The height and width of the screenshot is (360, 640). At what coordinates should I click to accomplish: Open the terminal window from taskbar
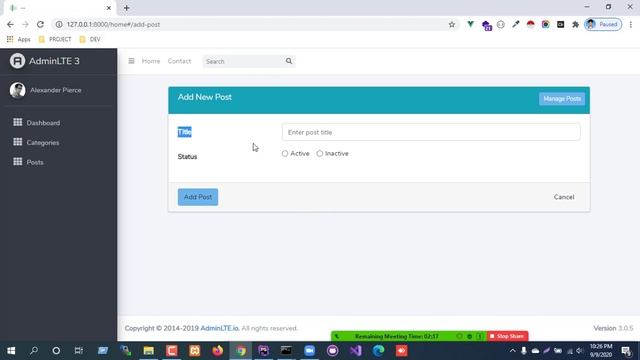286,351
